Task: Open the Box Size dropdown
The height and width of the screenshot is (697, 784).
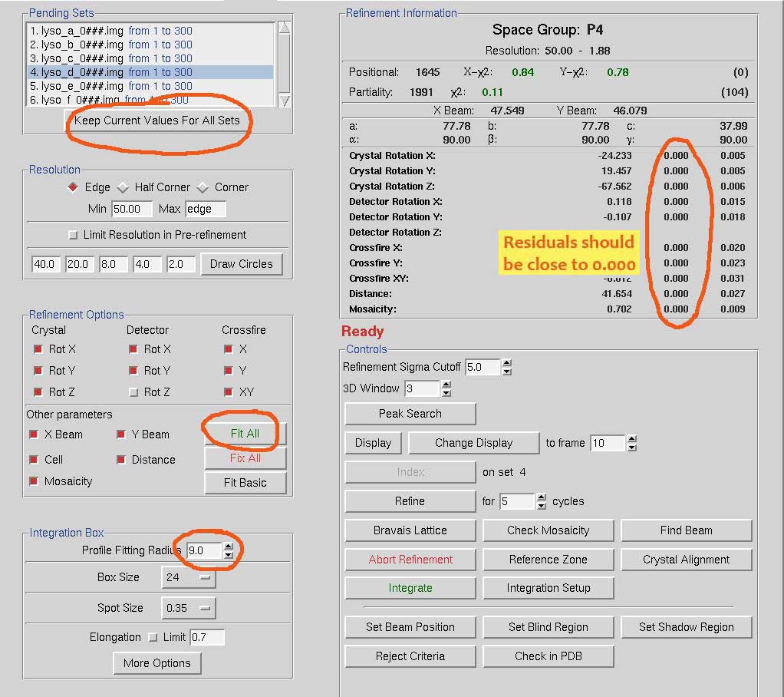Action: 188,577
